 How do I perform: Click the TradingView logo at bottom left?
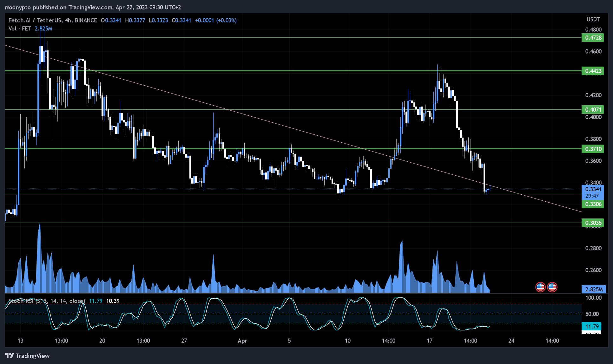27,356
